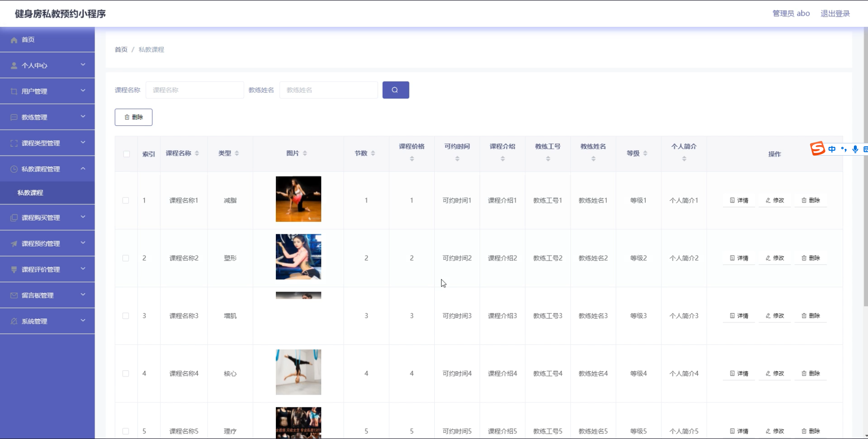Collapse the 私教课程管理 sidebar menu
This screenshot has height=439, width=868.
point(47,169)
